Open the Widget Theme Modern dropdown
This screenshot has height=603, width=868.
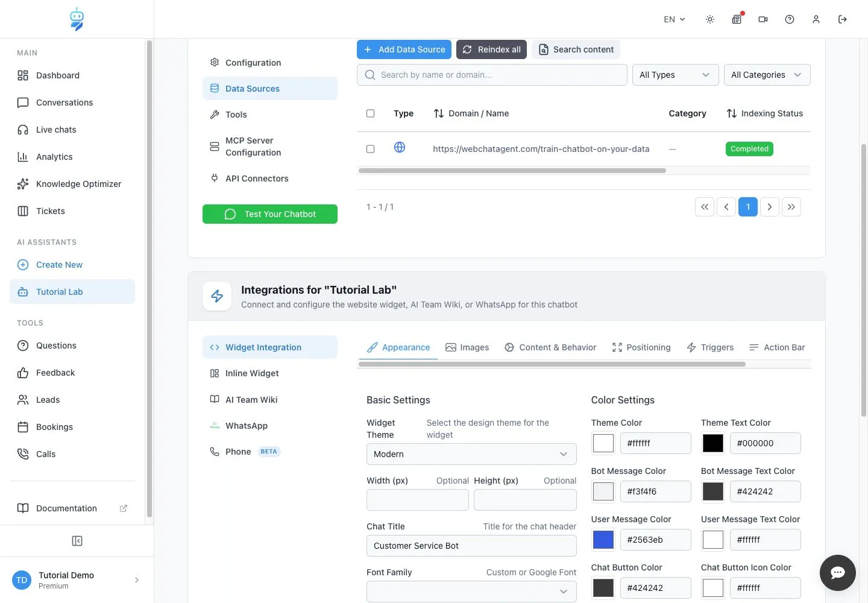(471, 454)
